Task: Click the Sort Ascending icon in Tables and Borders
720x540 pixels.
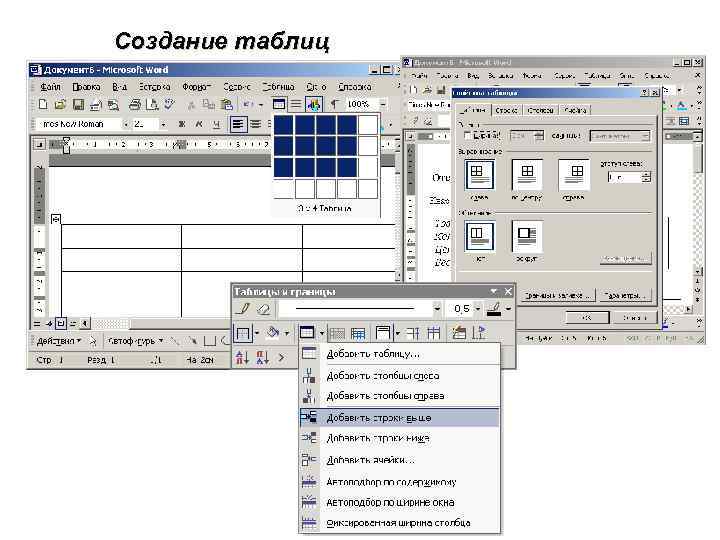Action: coord(242,357)
